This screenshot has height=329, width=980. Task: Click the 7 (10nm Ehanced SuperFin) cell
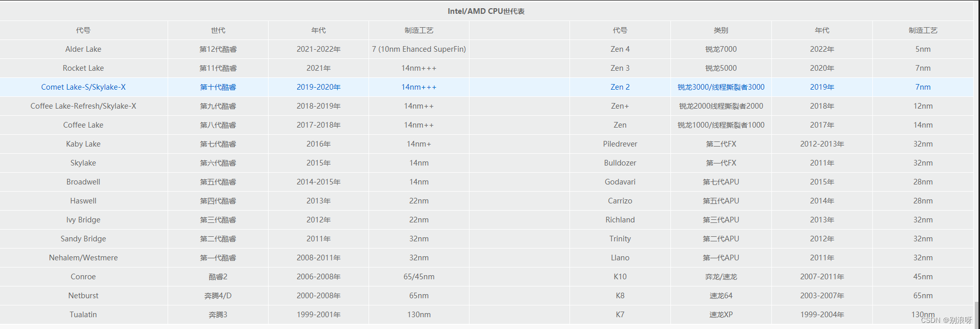pos(419,49)
